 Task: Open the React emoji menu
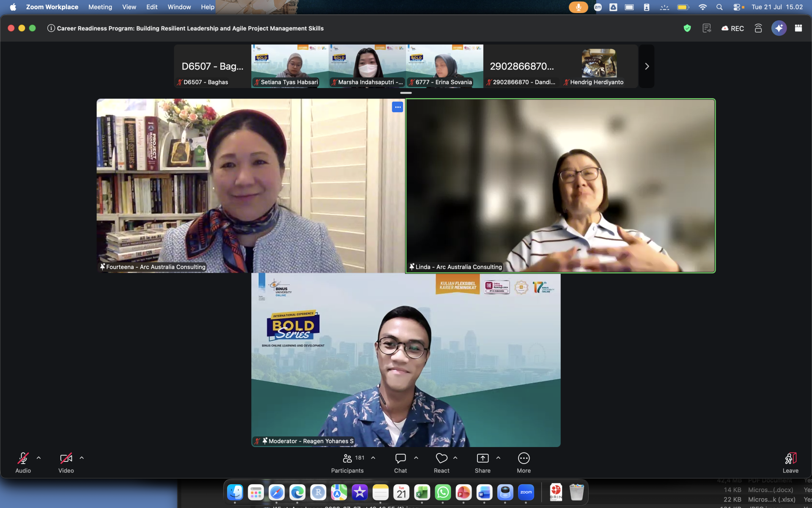coord(442,463)
